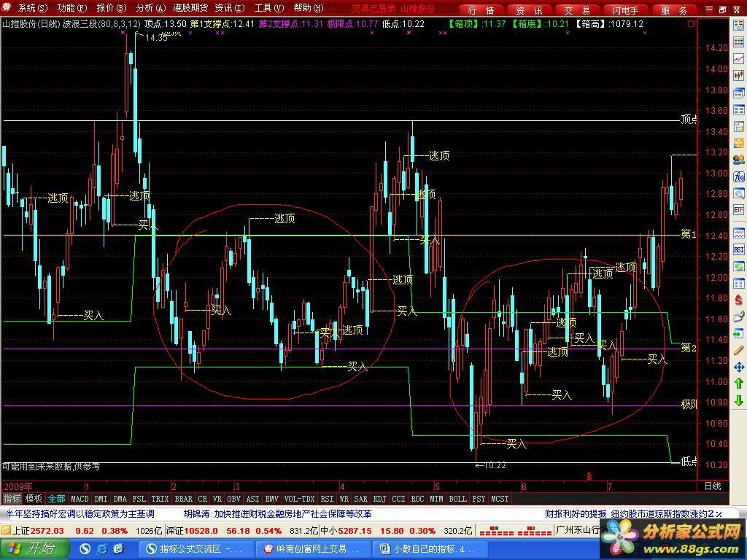Image resolution: width=747 pixels, height=560 pixels.
Task: Click the green down arrow icon
Action: click(x=738, y=400)
